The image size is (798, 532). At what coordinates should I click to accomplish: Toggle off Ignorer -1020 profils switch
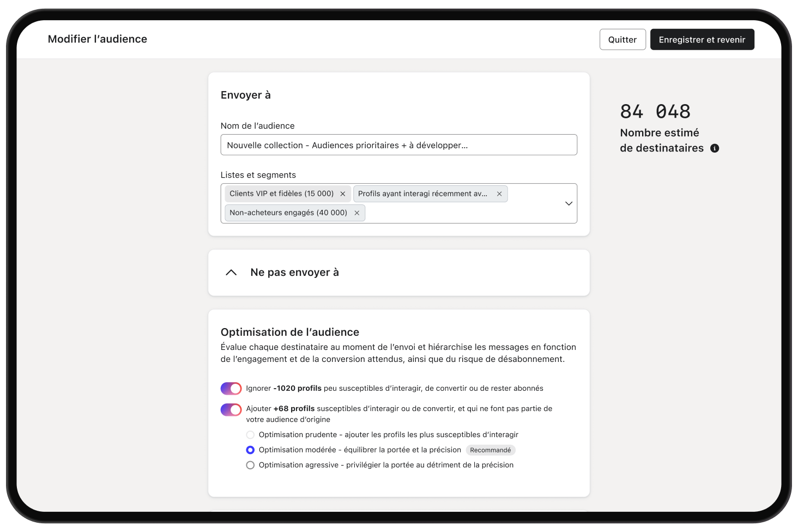pyautogui.click(x=231, y=389)
